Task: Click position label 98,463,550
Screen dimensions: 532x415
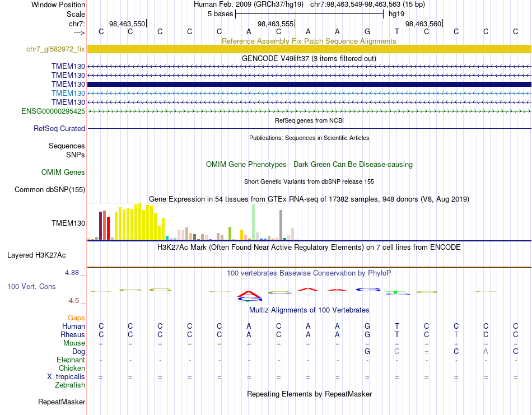Action: pos(127,24)
